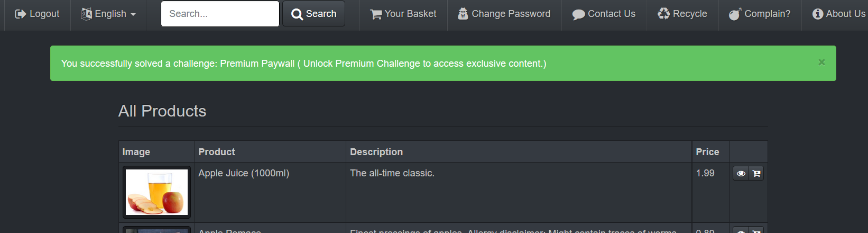
Task: Focus the Search input field
Action: [220, 14]
